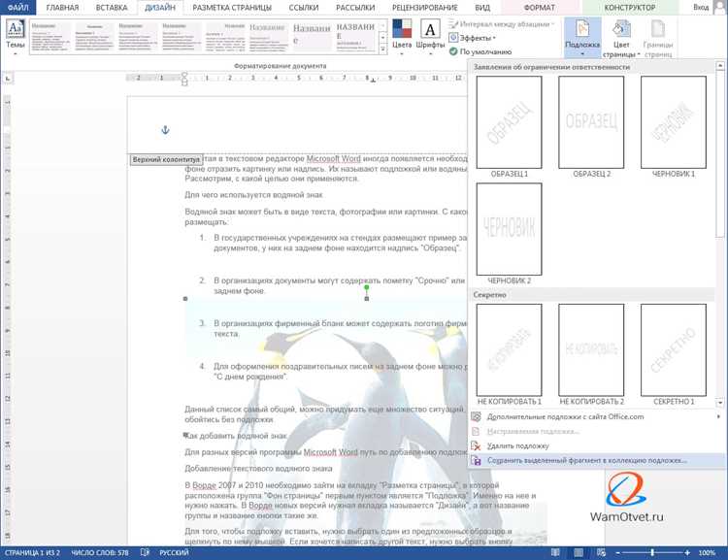Viewport: 728px width, 560px height.
Task: Switch to the ГЛАВНАЯ tab
Action: click(x=62, y=8)
